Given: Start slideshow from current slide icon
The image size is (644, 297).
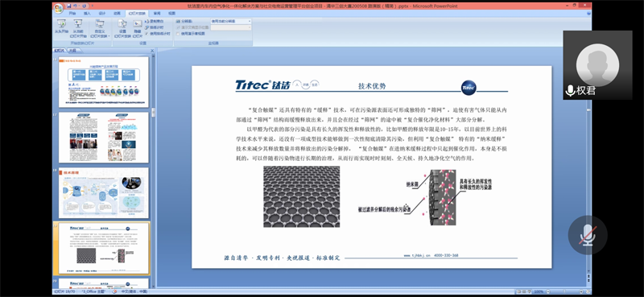Looking at the screenshot, I should pyautogui.click(x=78, y=27).
